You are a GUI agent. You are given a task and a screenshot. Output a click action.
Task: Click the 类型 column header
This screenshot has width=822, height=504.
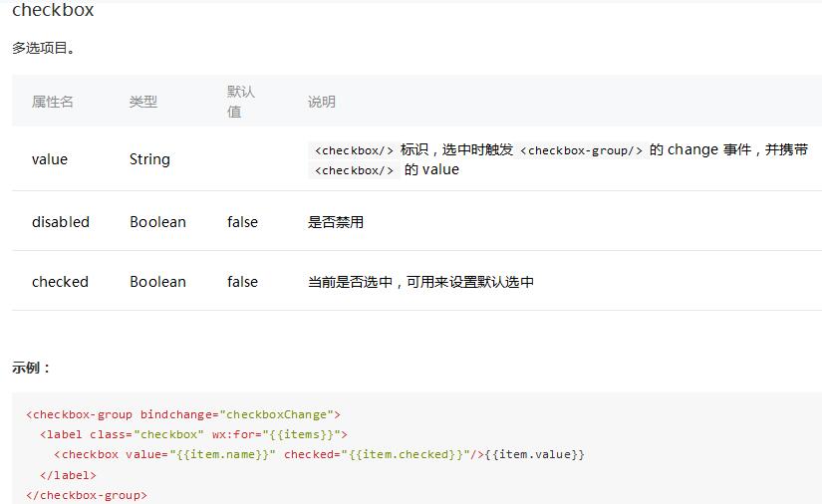(x=142, y=102)
